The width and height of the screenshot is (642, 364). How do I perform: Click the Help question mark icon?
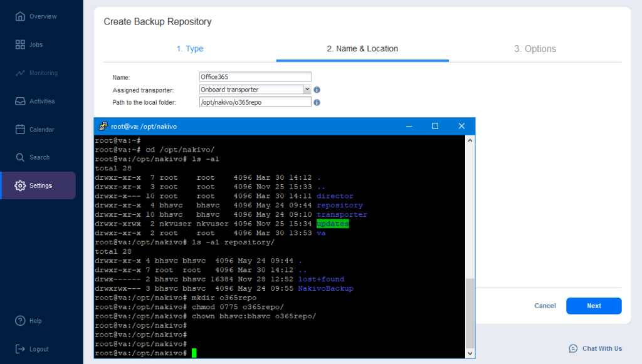click(x=20, y=321)
